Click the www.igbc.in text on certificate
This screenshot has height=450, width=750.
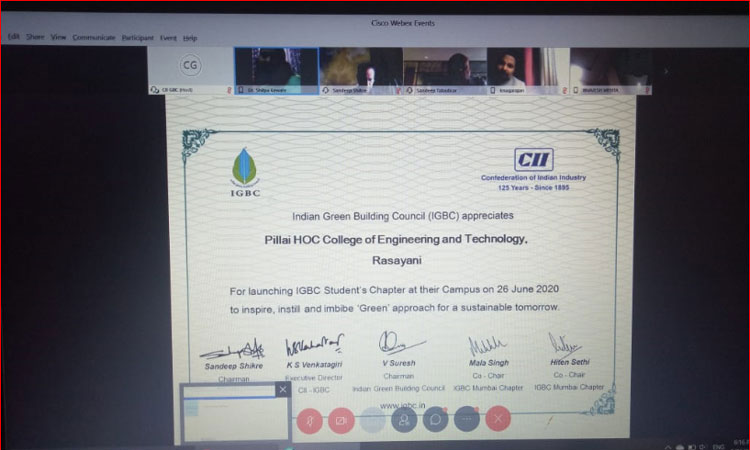(402, 405)
